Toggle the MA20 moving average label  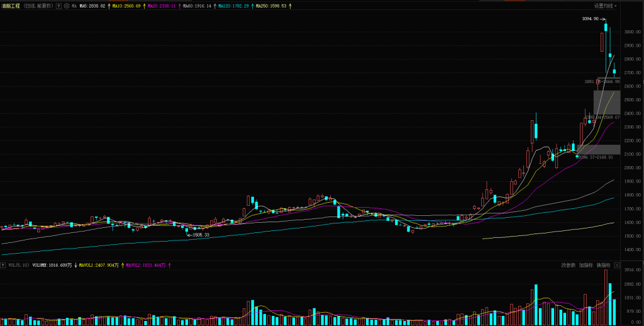[x=162, y=6]
